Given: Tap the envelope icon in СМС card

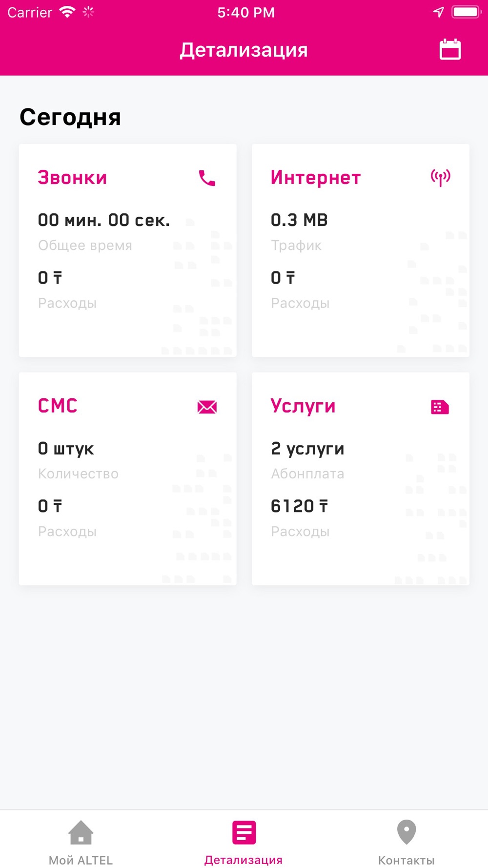Looking at the screenshot, I should (207, 407).
